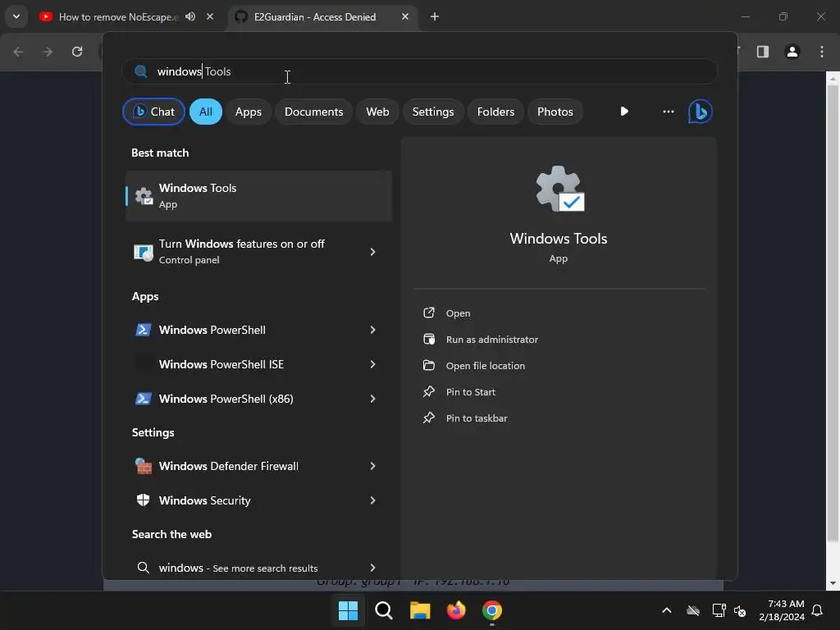Pin Windows Tools to taskbar
840x630 pixels.
[x=477, y=418]
